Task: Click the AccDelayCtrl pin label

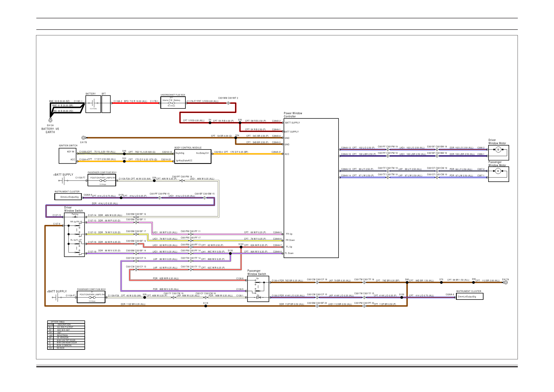Action: coord(202,153)
